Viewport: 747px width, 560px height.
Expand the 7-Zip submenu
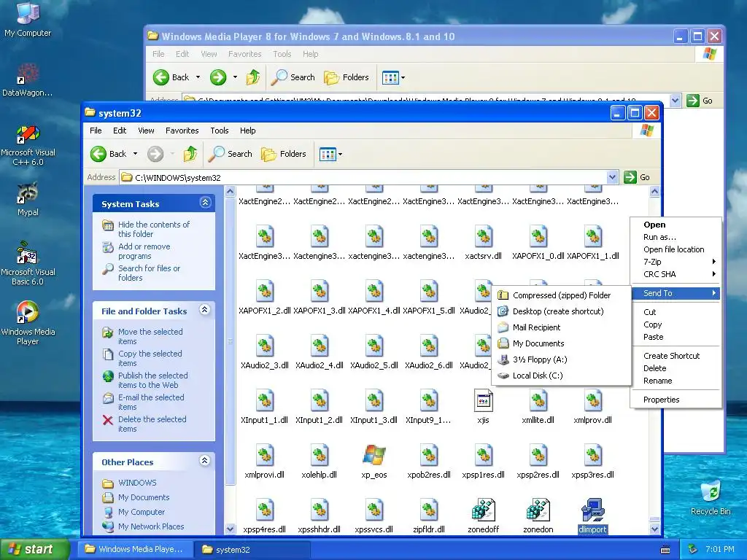tap(675, 262)
